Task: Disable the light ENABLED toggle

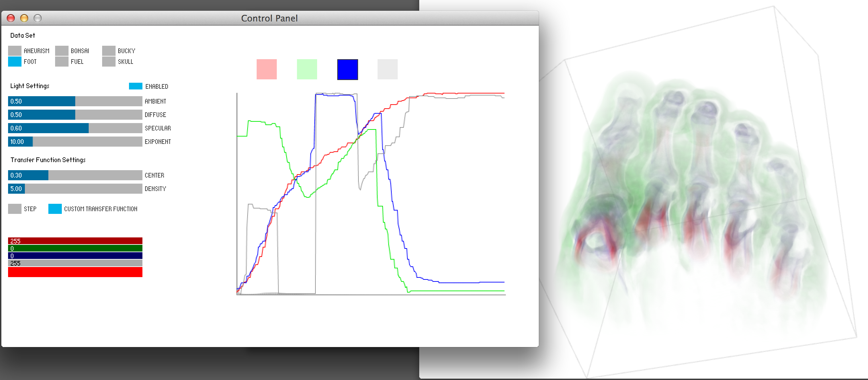Action: pyautogui.click(x=135, y=86)
